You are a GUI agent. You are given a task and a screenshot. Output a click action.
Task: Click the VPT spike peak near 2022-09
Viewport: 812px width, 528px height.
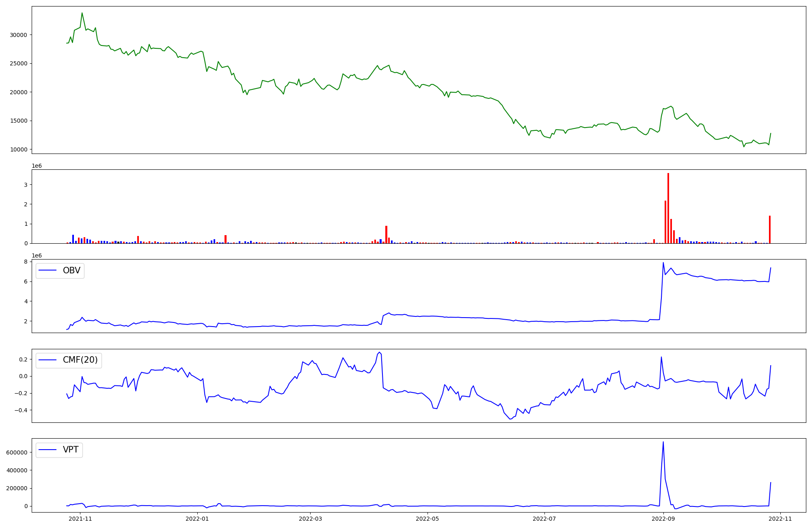click(x=663, y=442)
